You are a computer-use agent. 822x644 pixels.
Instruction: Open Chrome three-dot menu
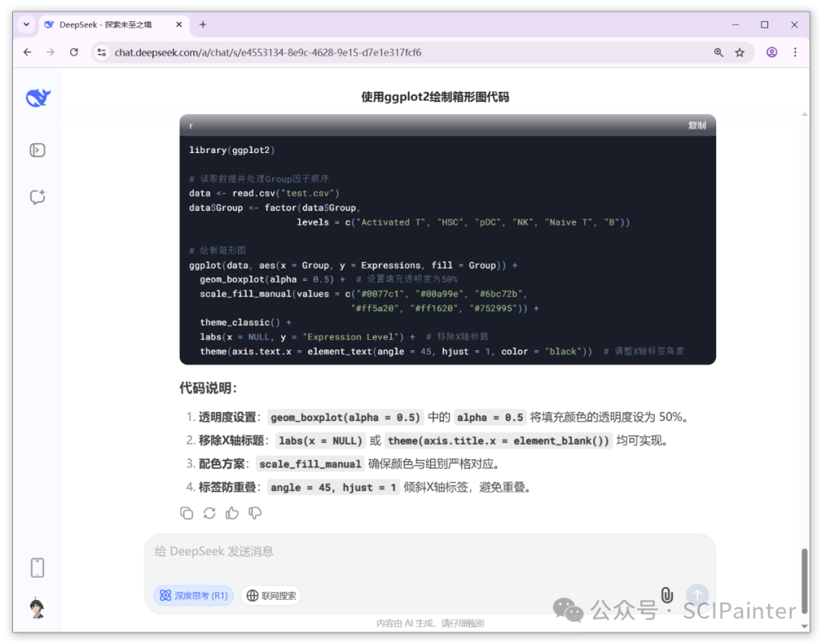(x=795, y=53)
